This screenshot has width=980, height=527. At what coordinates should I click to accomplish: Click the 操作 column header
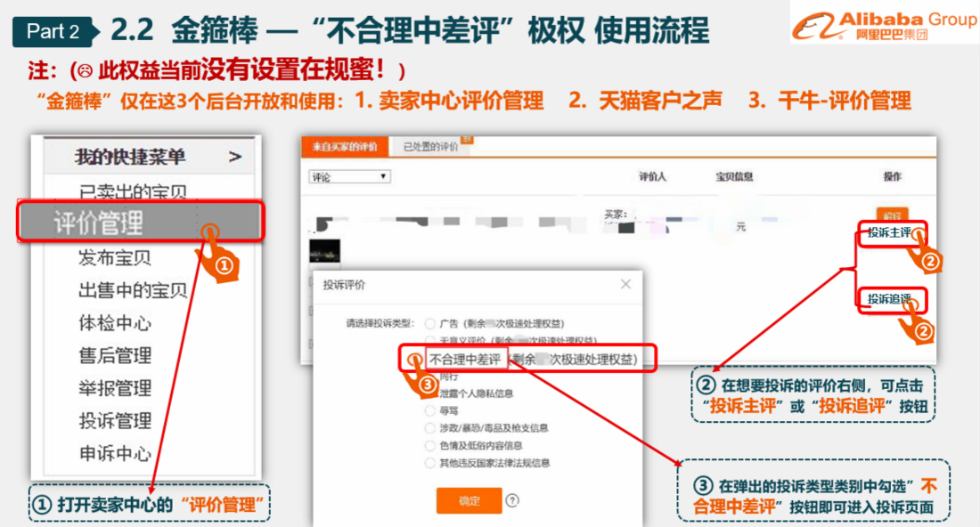click(892, 177)
